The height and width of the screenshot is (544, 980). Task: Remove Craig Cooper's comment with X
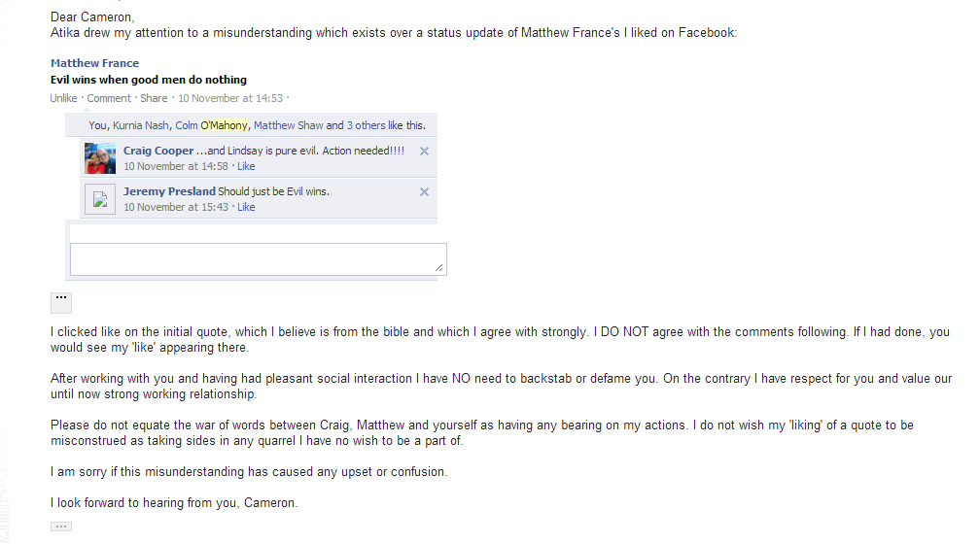click(x=424, y=152)
